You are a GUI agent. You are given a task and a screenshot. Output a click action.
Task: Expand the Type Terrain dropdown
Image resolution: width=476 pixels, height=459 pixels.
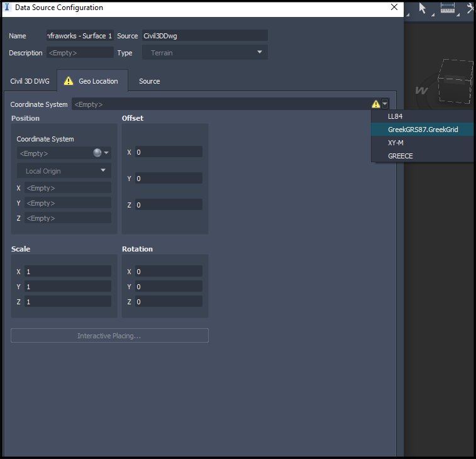(205, 53)
